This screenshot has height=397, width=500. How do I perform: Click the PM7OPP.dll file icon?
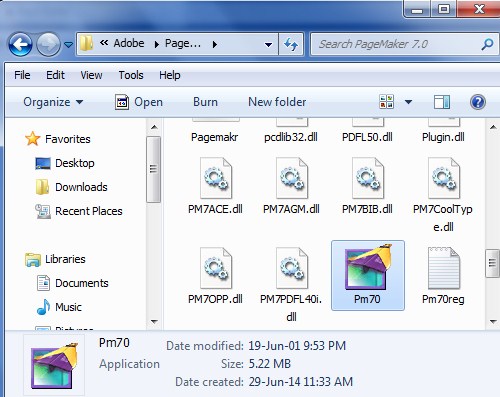(216, 268)
